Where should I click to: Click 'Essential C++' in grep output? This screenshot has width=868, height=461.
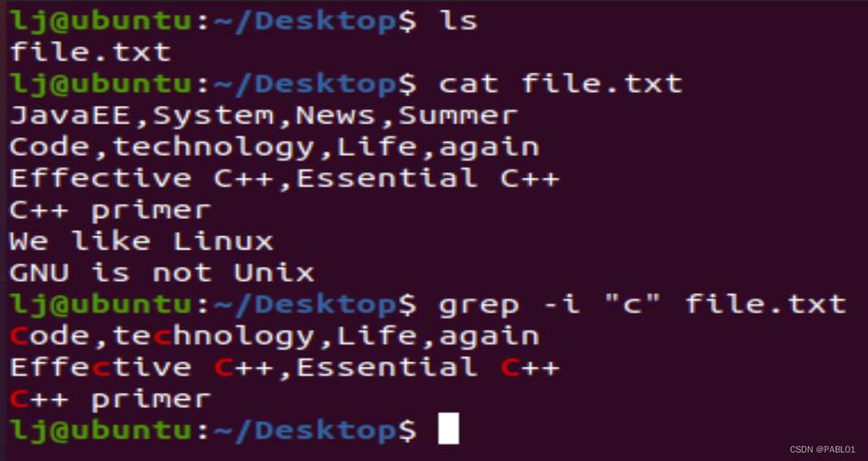[x=428, y=367]
